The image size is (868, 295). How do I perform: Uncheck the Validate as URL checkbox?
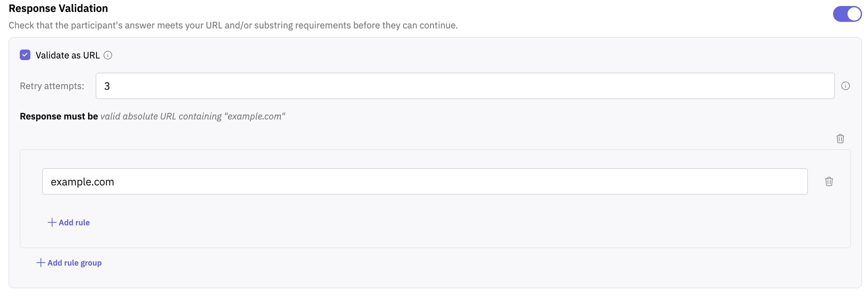click(x=25, y=55)
